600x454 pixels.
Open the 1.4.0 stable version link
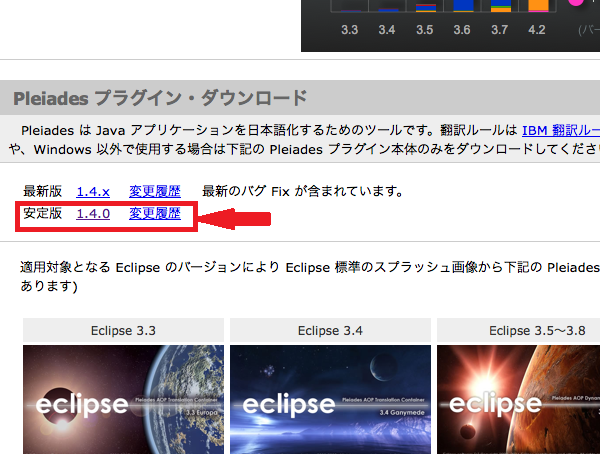93,214
